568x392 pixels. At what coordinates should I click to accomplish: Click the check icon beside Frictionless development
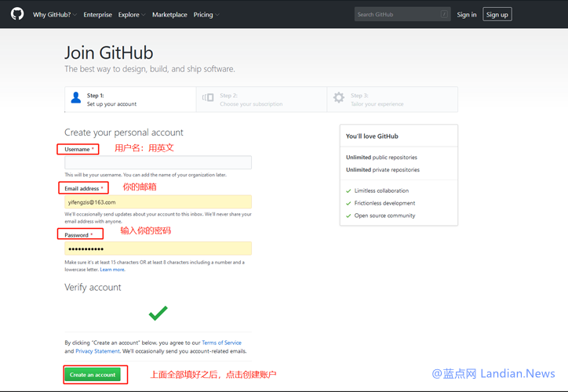(x=348, y=203)
